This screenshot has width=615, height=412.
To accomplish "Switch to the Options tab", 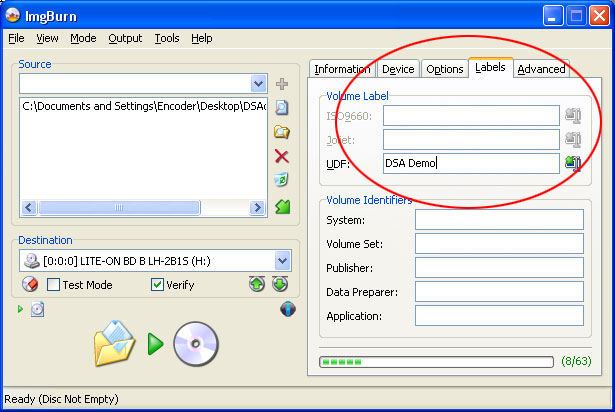I will (x=445, y=69).
